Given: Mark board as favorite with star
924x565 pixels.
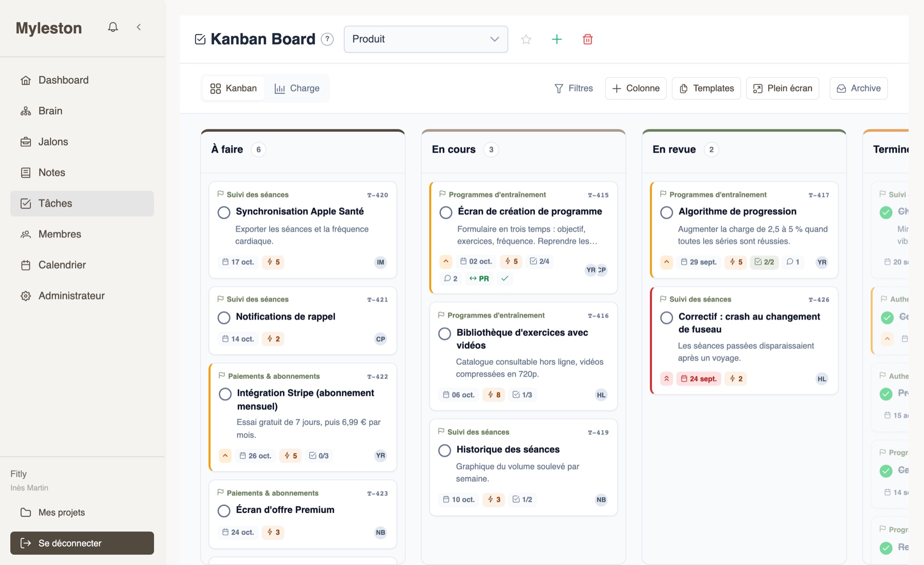Looking at the screenshot, I should pos(526,39).
